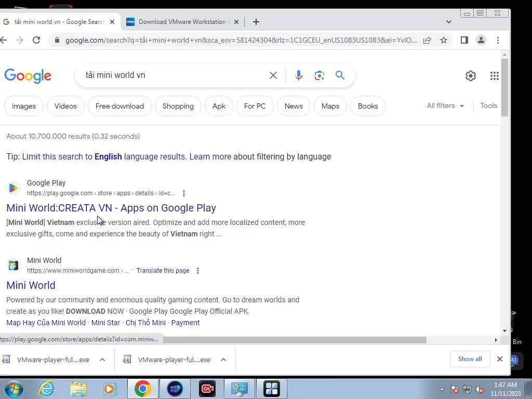The height and width of the screenshot is (399, 532).
Task: Filter results by Videos
Action: 65,106
